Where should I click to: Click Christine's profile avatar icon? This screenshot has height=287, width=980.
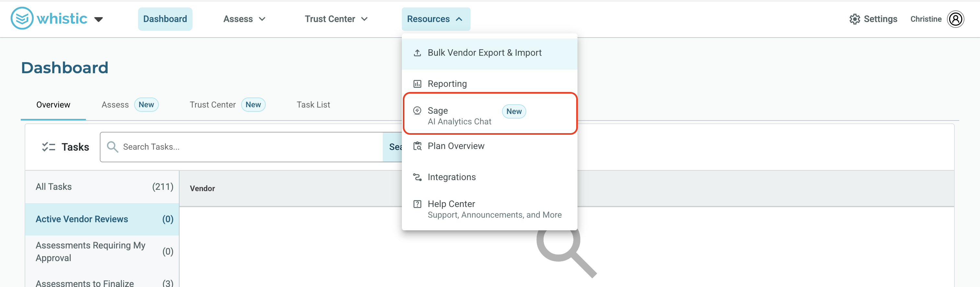[955, 19]
